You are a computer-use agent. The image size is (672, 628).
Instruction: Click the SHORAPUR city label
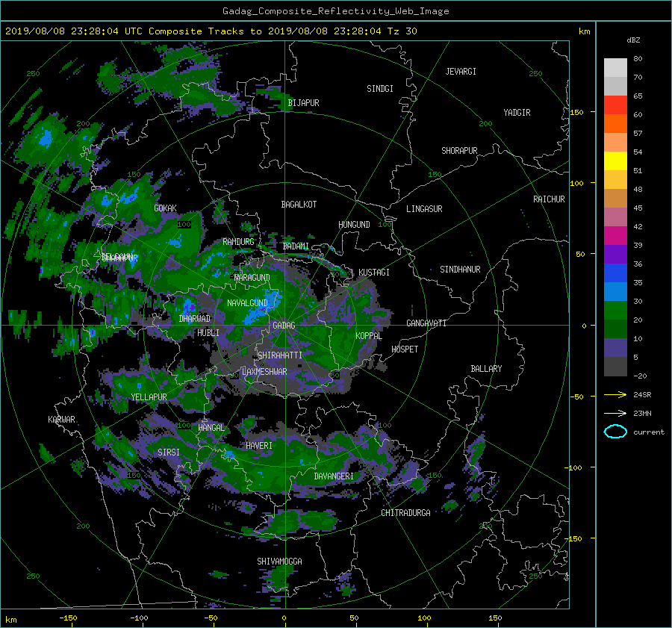[x=459, y=151]
